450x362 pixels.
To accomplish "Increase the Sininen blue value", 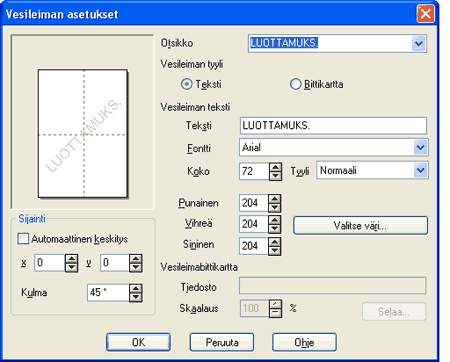I will click(x=275, y=242).
